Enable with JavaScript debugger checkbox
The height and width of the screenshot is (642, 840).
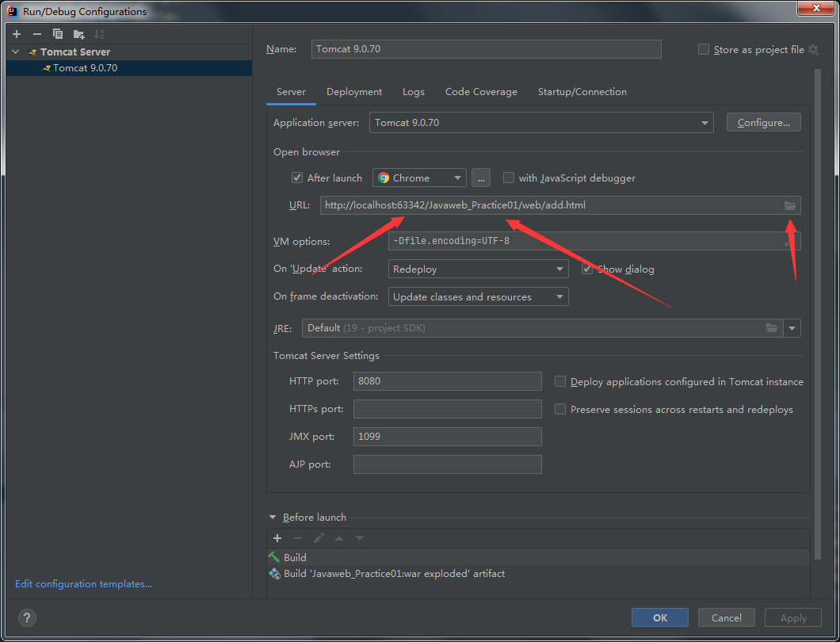click(509, 178)
